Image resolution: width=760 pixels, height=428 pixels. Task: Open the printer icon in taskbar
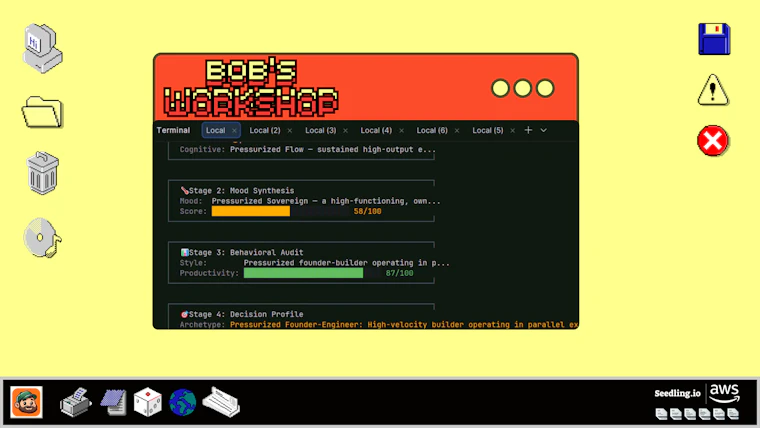[x=76, y=402]
